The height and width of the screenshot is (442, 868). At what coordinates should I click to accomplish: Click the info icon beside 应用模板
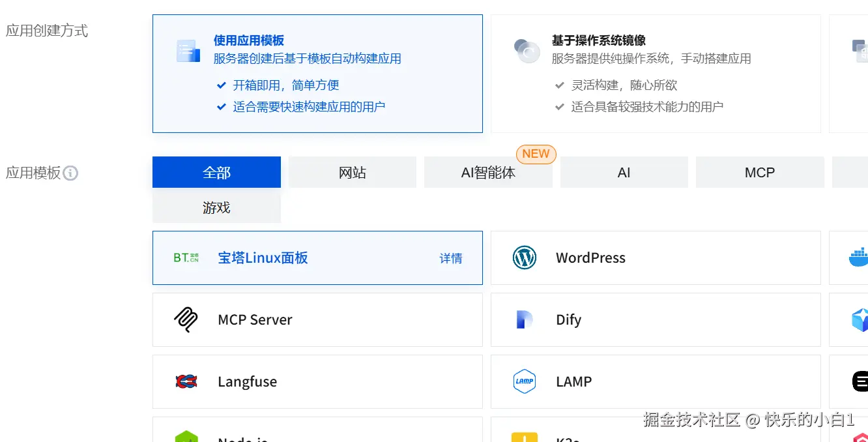pyautogui.click(x=70, y=173)
